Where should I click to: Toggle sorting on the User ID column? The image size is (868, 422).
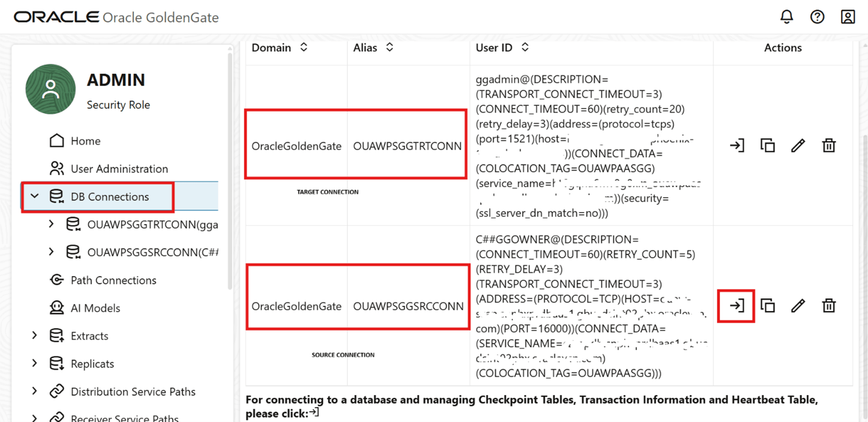click(524, 48)
